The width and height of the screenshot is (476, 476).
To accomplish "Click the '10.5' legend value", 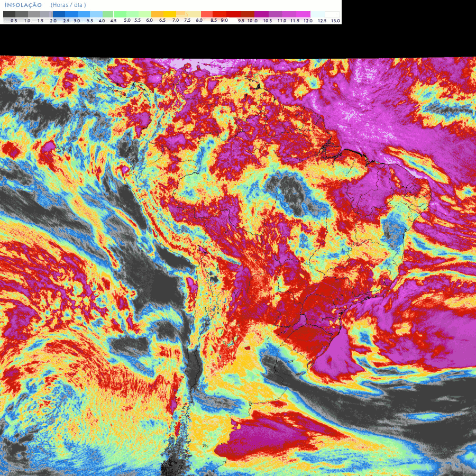I will tap(268, 21).
